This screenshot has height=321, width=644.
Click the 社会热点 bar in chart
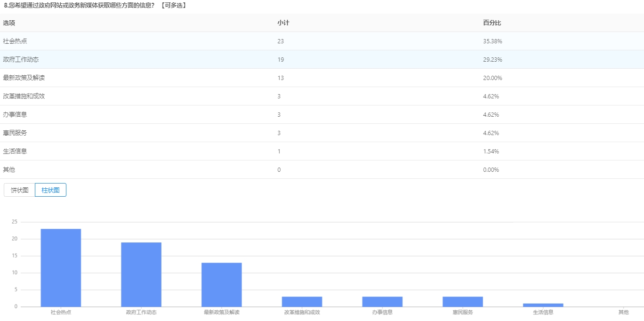point(61,267)
